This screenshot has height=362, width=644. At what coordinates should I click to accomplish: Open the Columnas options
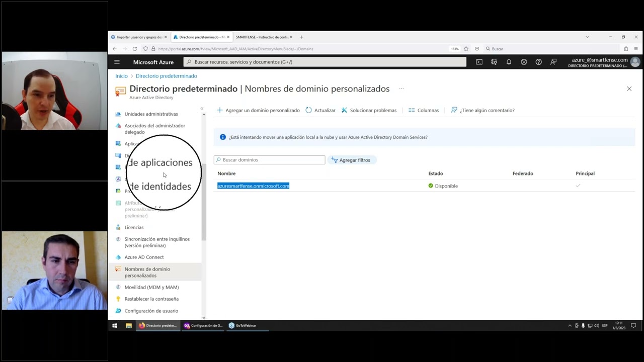[x=424, y=110]
